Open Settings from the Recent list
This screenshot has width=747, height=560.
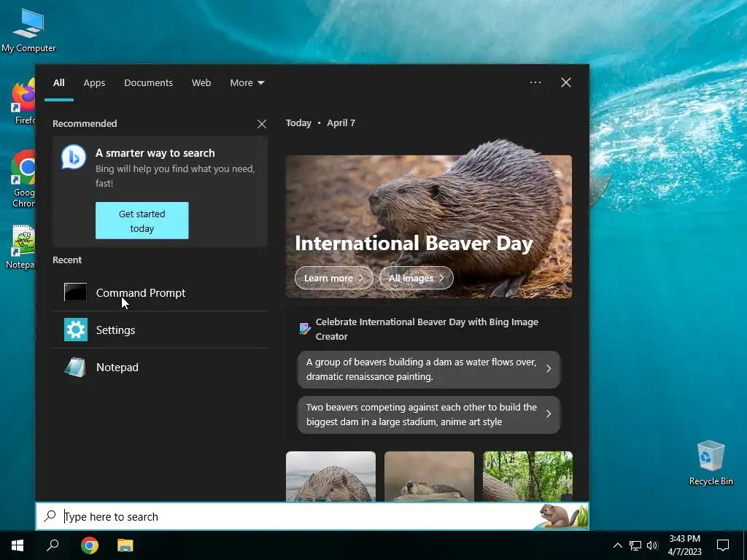(x=160, y=330)
